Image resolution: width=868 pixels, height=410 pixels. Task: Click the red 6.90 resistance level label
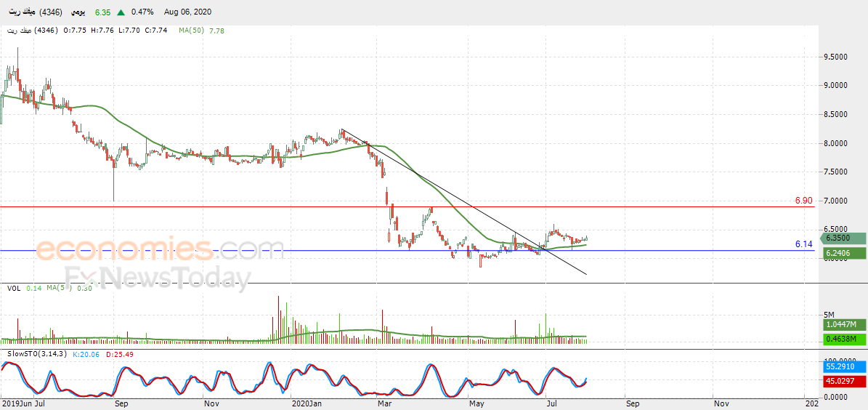[x=803, y=200]
